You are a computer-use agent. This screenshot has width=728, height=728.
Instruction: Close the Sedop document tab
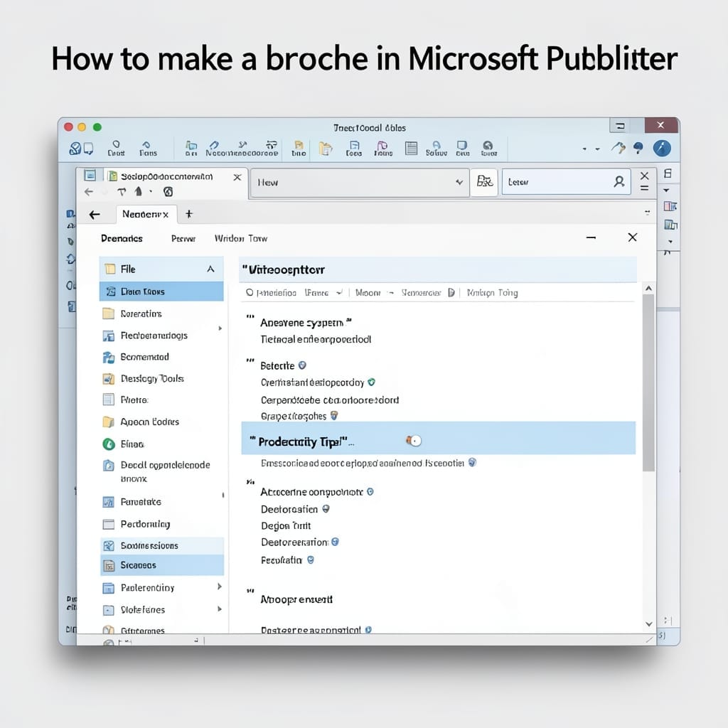click(237, 177)
